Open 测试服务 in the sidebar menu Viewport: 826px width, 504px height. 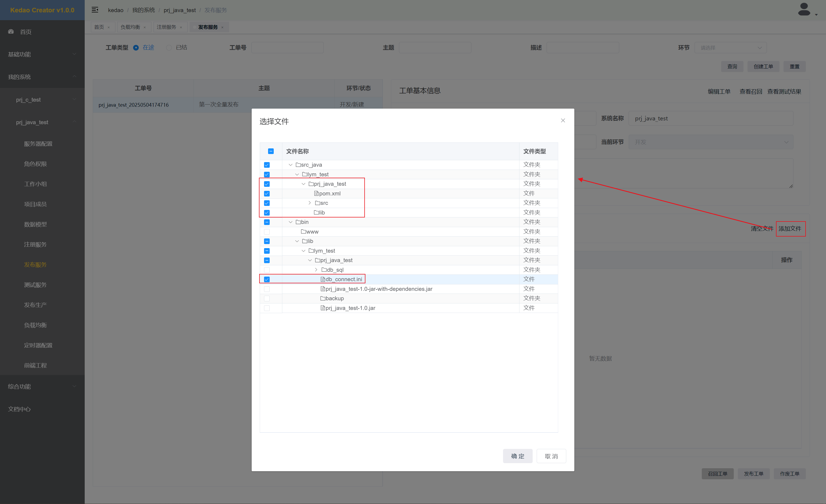tap(35, 285)
